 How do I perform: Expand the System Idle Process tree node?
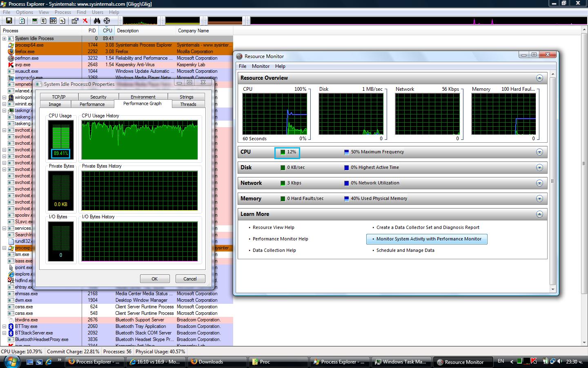(x=4, y=38)
